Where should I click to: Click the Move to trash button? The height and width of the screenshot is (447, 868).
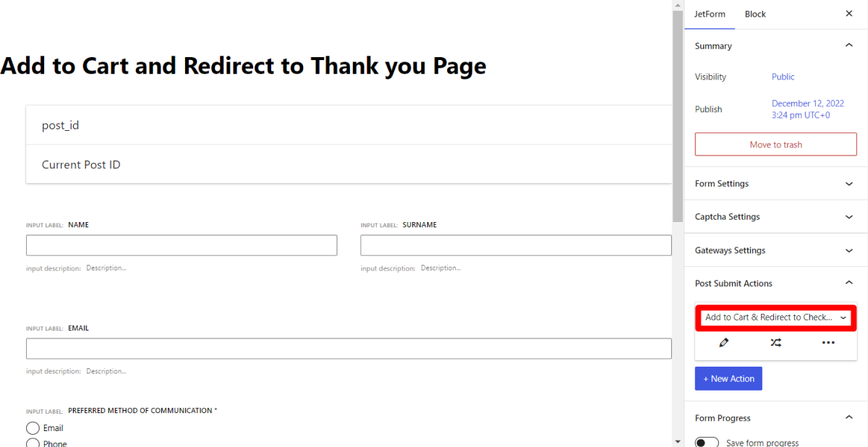pos(775,144)
